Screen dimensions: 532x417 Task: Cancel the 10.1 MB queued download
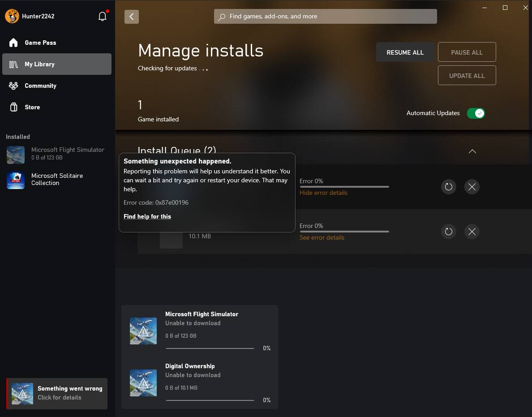(472, 232)
